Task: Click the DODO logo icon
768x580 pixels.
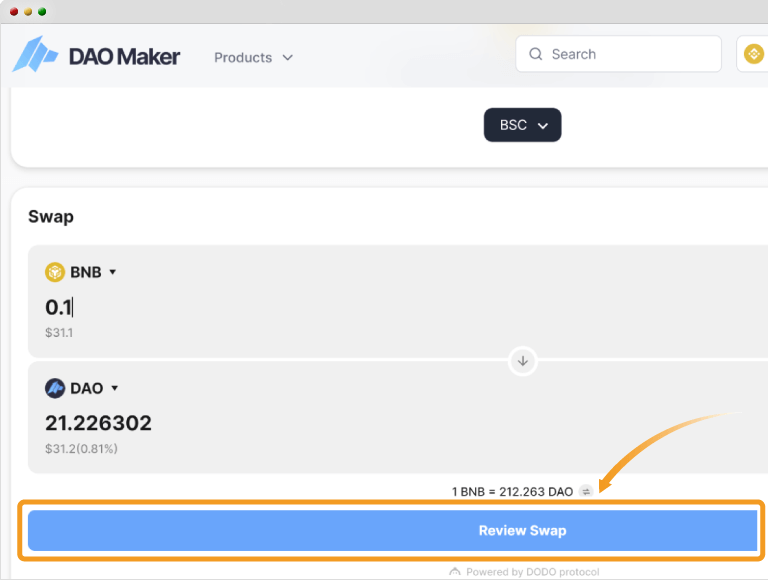Action: point(455,572)
